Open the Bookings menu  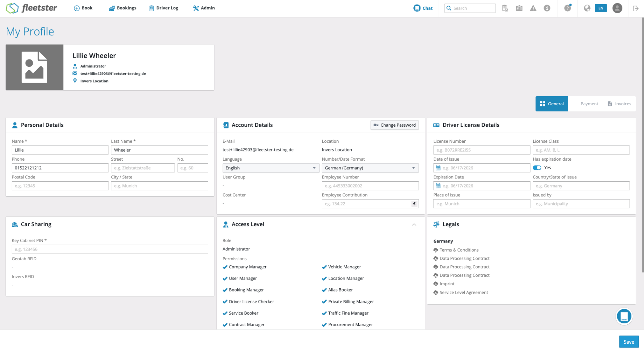click(122, 8)
